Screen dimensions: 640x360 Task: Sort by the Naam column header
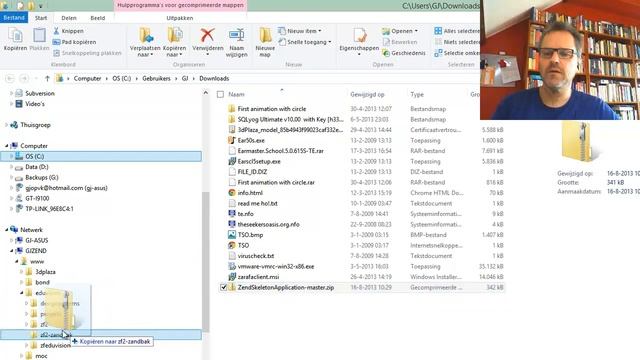(236, 95)
